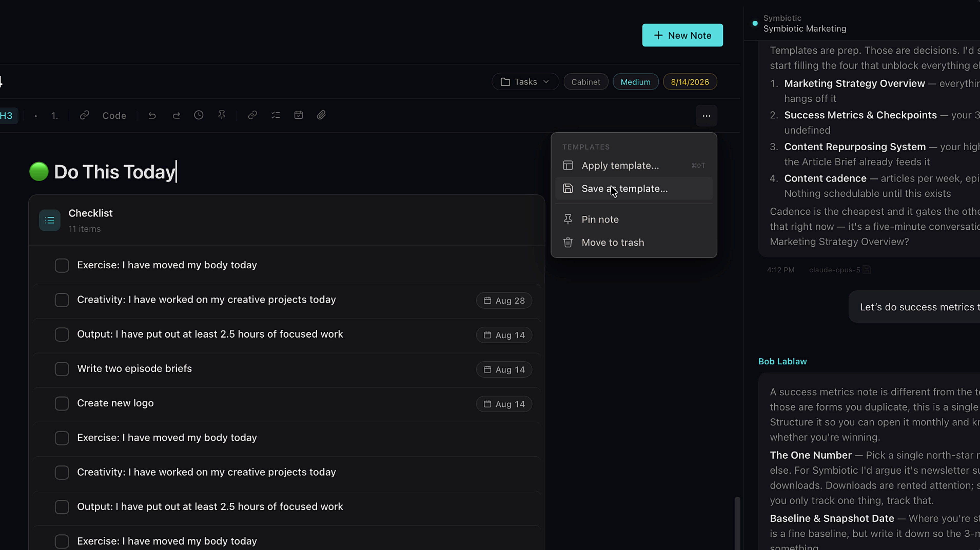This screenshot has width=980, height=550.
Task: Click the calendar date icon in toolbar
Action: [x=299, y=115]
